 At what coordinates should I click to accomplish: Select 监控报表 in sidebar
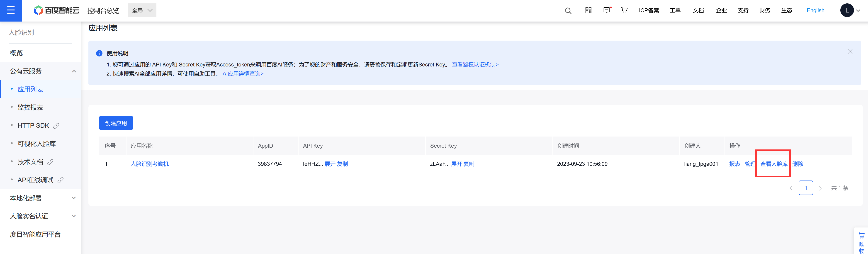[30, 107]
